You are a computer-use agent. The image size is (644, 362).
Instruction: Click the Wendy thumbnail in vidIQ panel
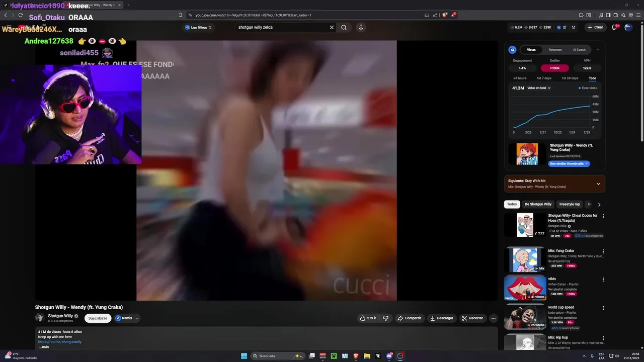527,154
